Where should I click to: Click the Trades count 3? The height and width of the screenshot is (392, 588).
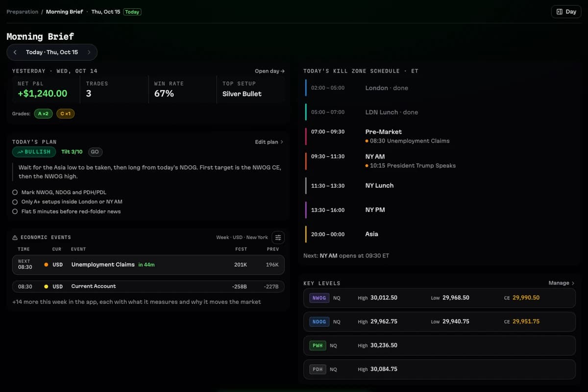click(x=89, y=94)
